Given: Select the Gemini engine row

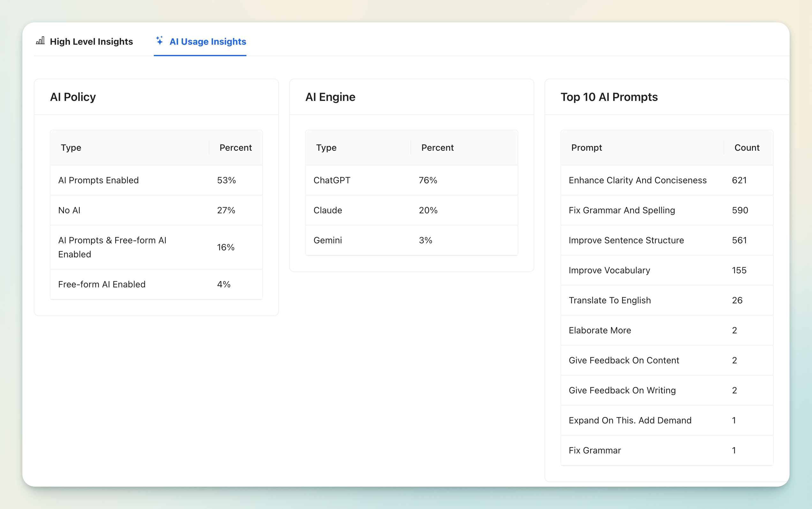Looking at the screenshot, I should (x=327, y=240).
